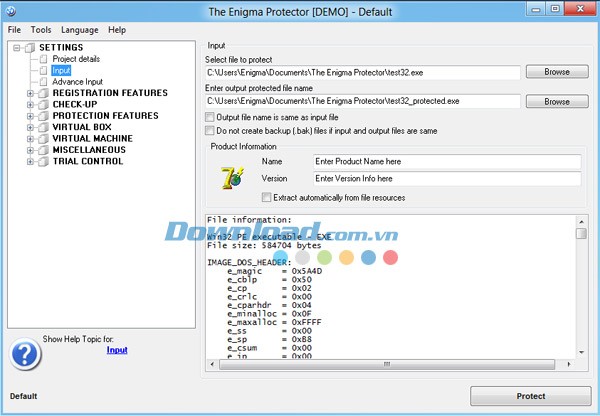Enable output file name same as input
600x416 pixels.
[209, 117]
